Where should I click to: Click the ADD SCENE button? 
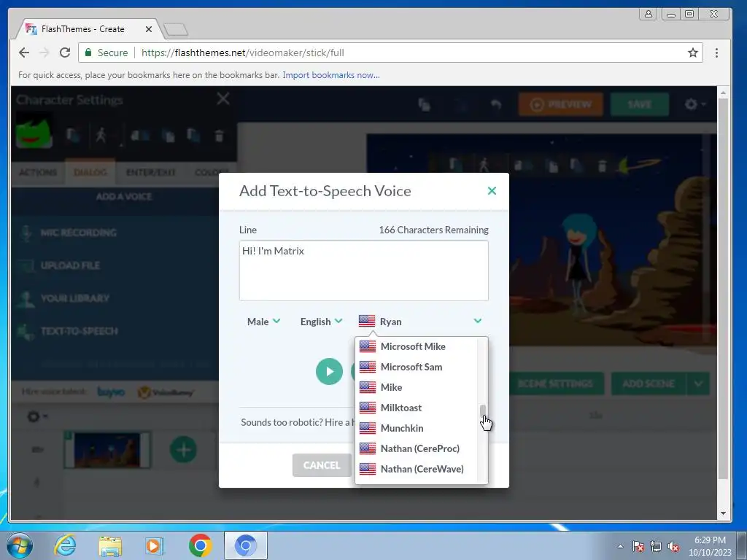tap(649, 384)
